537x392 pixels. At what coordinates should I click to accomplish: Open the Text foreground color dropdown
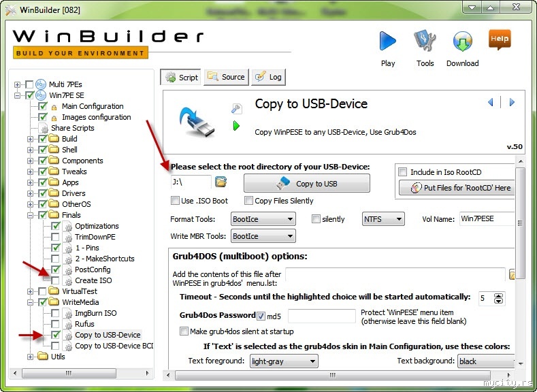click(x=284, y=361)
